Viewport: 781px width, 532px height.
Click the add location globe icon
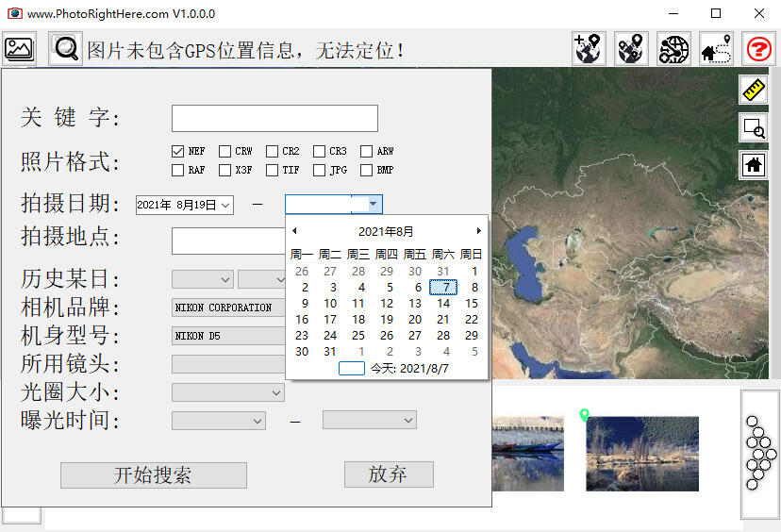tap(589, 49)
